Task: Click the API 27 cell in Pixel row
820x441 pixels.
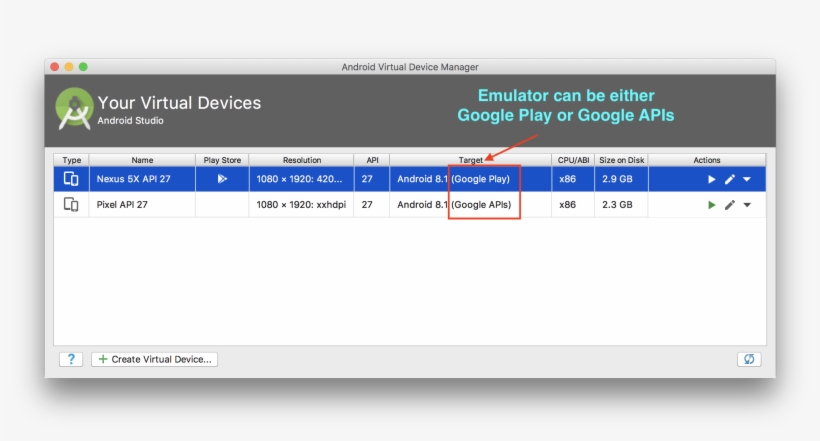Action: 372,205
